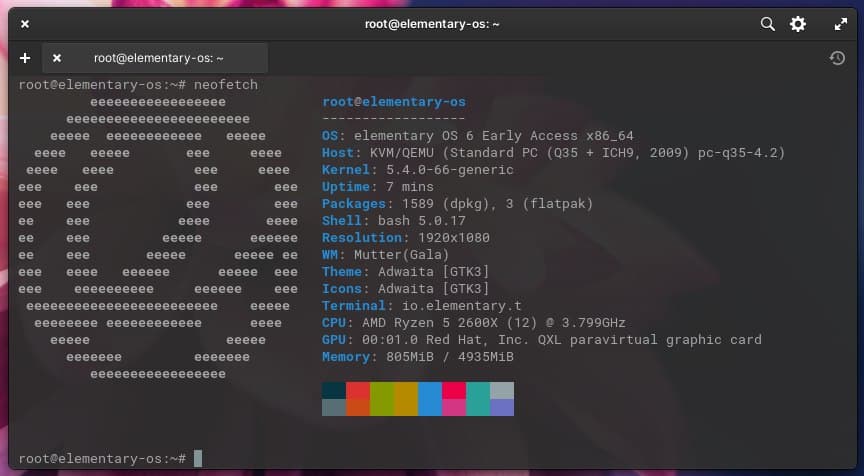Viewport: 864px width, 476px height.
Task: Close the terminal window
Action: coord(25,24)
